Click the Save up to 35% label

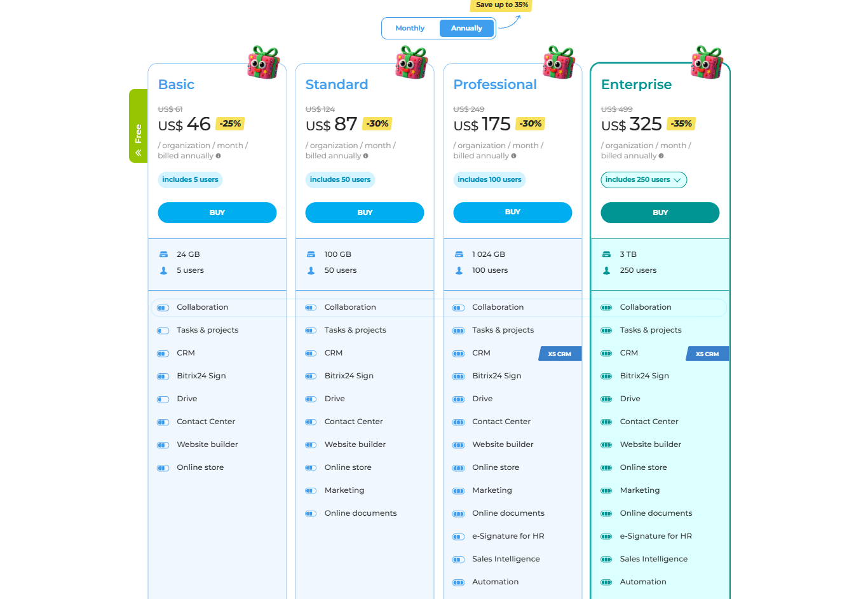coord(501,5)
